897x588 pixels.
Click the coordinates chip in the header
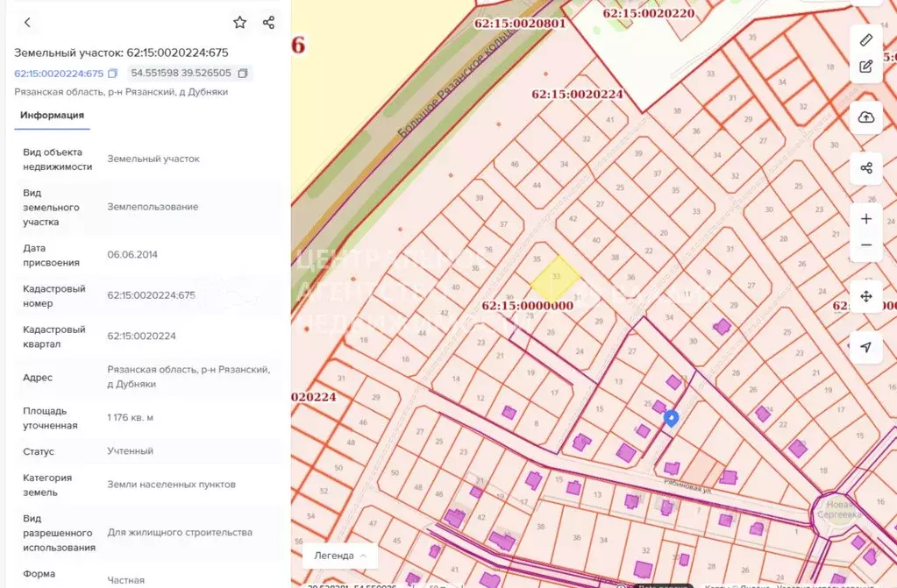(182, 74)
